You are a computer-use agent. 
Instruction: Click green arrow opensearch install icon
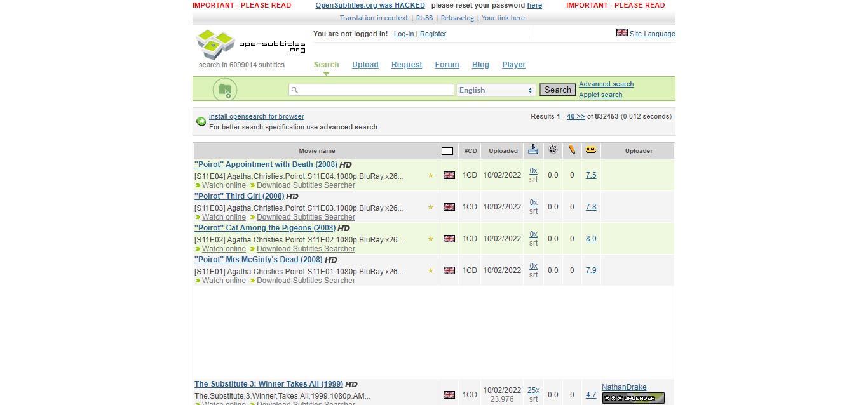pyautogui.click(x=201, y=121)
